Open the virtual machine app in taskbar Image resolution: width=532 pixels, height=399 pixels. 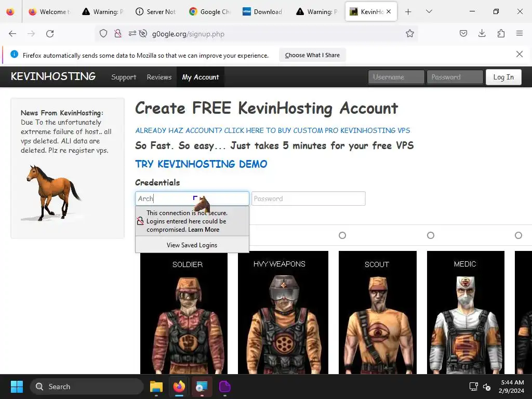[x=202, y=387]
